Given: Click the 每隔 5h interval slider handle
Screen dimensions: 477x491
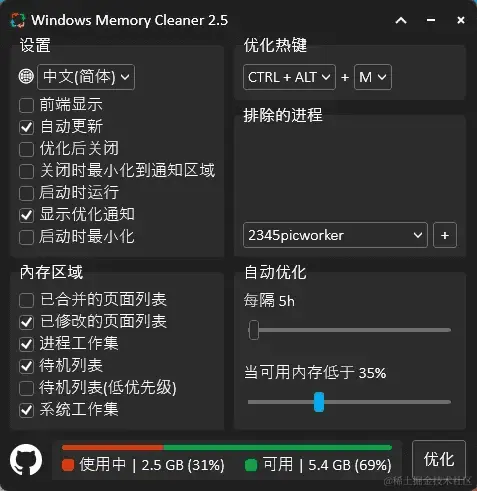Looking at the screenshot, I should 254,330.
